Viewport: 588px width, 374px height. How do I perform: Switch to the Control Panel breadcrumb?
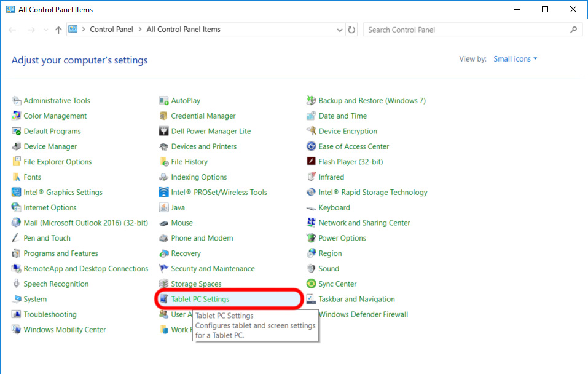tap(111, 29)
